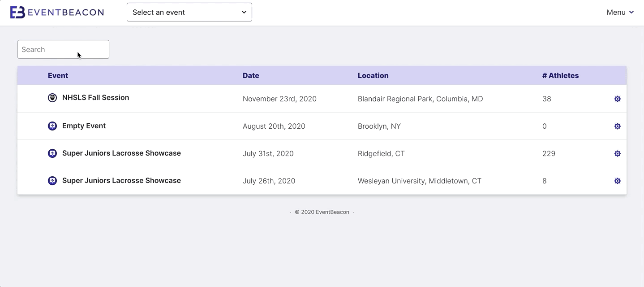Open settings gear for NHSLS Fall Session
This screenshot has width=644, height=287.
(618, 99)
